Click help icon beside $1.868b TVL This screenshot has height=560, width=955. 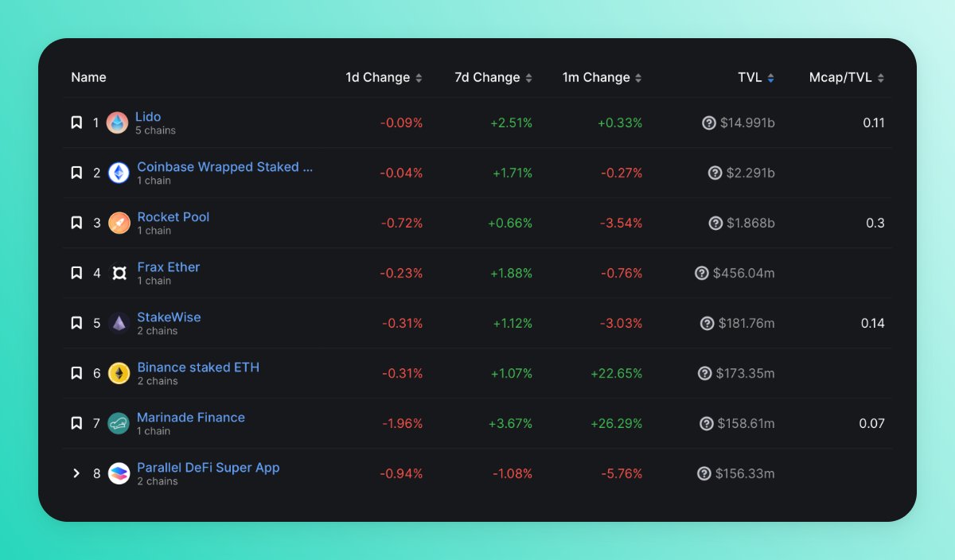pyautogui.click(x=715, y=223)
